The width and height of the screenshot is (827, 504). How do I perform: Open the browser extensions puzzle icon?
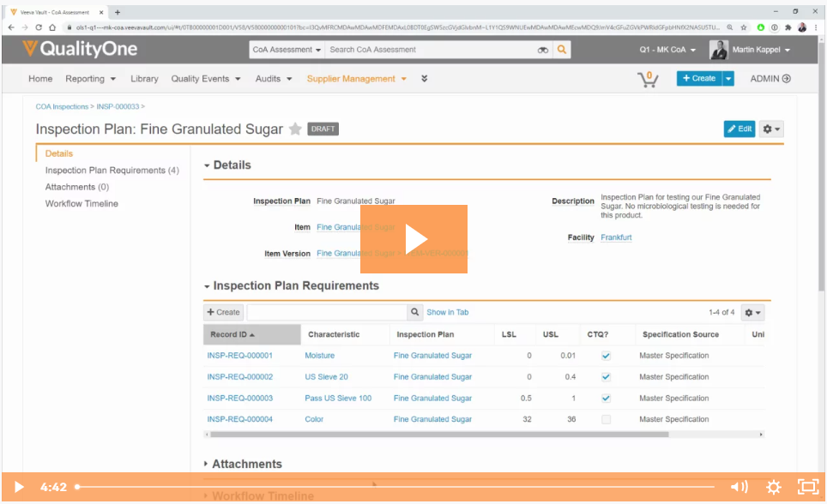point(788,27)
